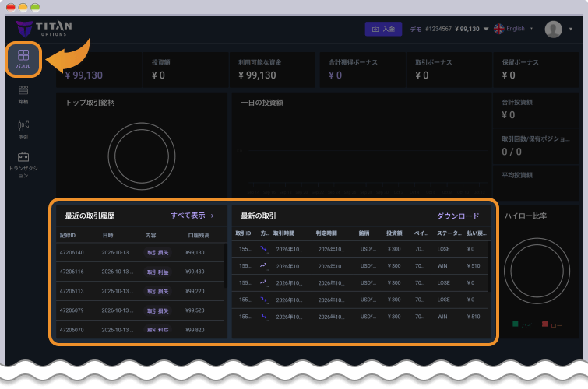Open the パネル dashboard sidebar icon
Viewport: 588px width, 389px height.
(x=23, y=60)
